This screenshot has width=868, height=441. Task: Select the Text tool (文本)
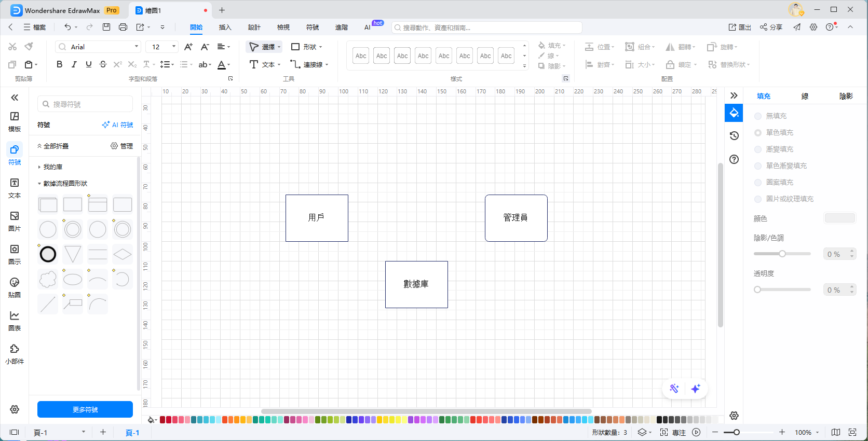pos(264,64)
